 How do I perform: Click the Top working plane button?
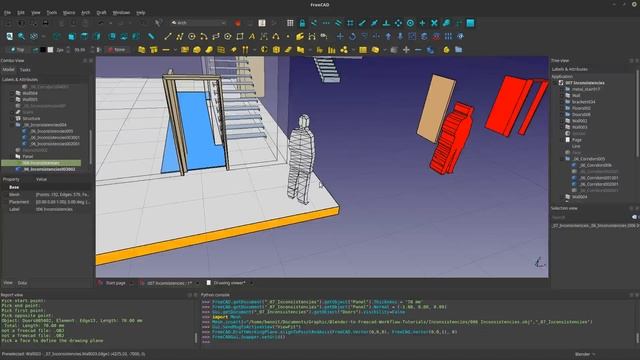[17, 50]
